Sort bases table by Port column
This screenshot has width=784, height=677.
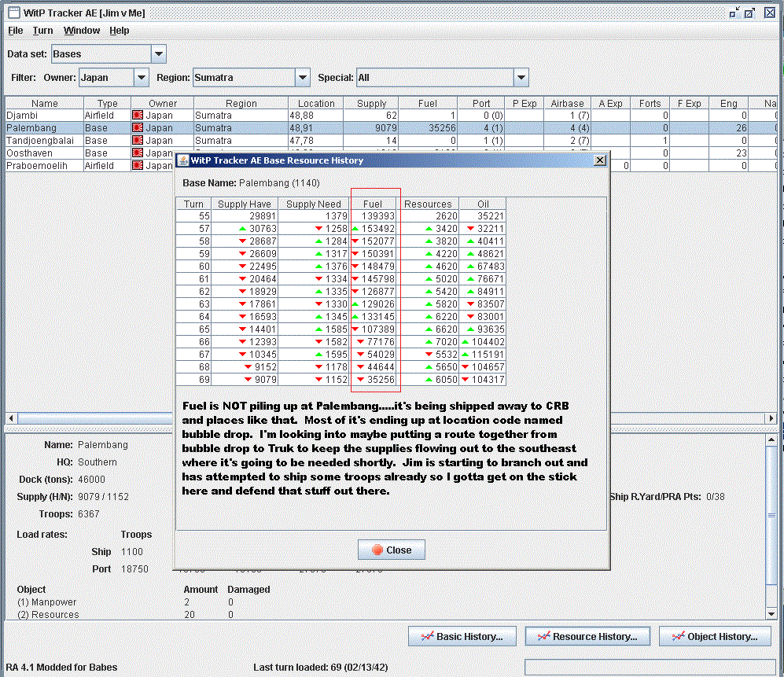coord(481,103)
